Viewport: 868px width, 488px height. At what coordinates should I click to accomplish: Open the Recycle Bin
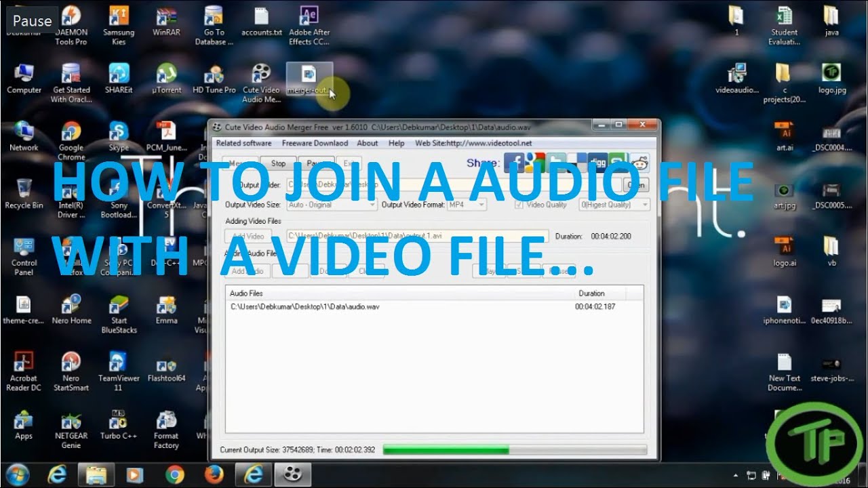(24, 195)
